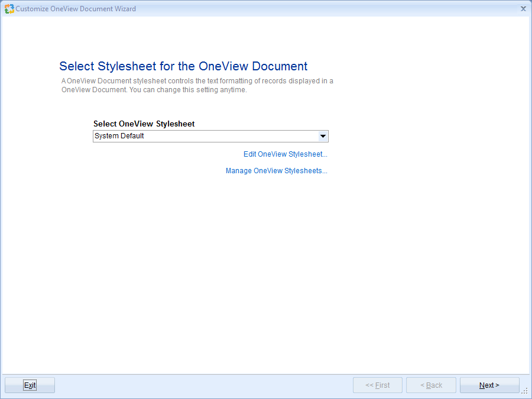Image resolution: width=532 pixels, height=399 pixels.
Task: Click the disabled First button
Action: [x=378, y=385]
